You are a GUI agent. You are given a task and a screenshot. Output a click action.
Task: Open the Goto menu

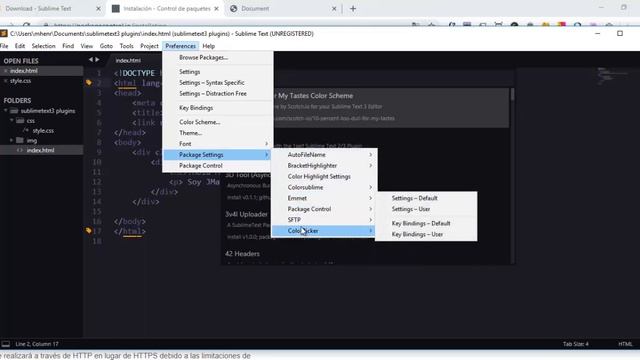(x=106, y=46)
